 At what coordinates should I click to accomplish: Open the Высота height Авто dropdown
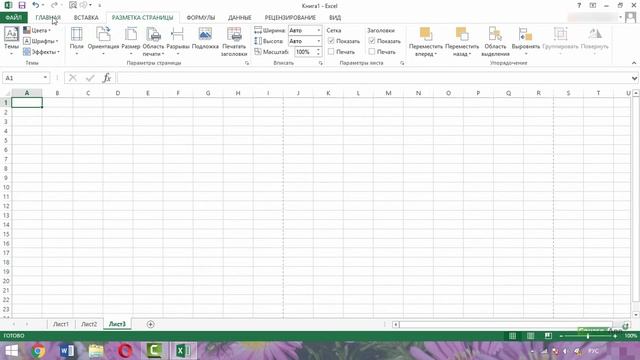pos(318,41)
